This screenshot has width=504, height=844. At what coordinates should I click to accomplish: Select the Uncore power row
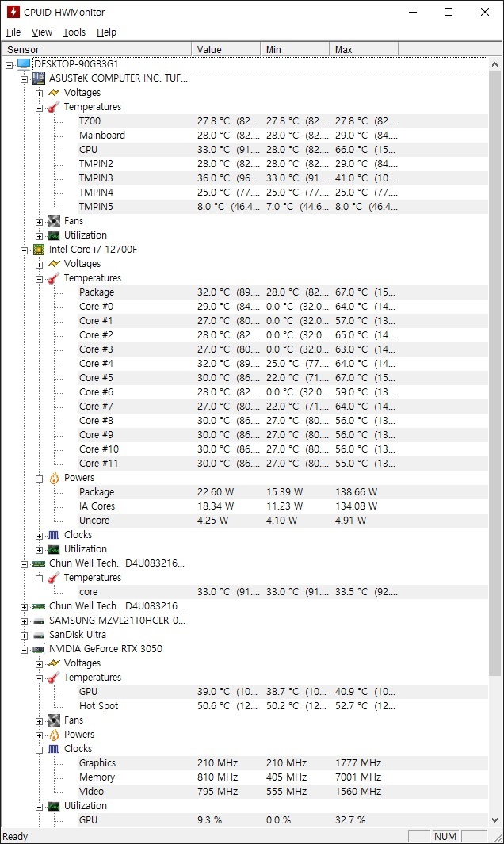tap(282, 521)
